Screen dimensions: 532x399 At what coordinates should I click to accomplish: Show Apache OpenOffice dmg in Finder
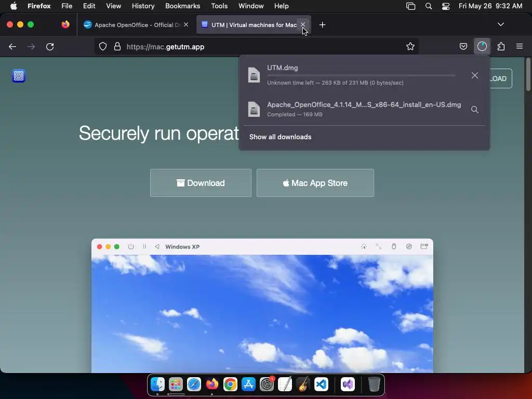[x=475, y=110]
